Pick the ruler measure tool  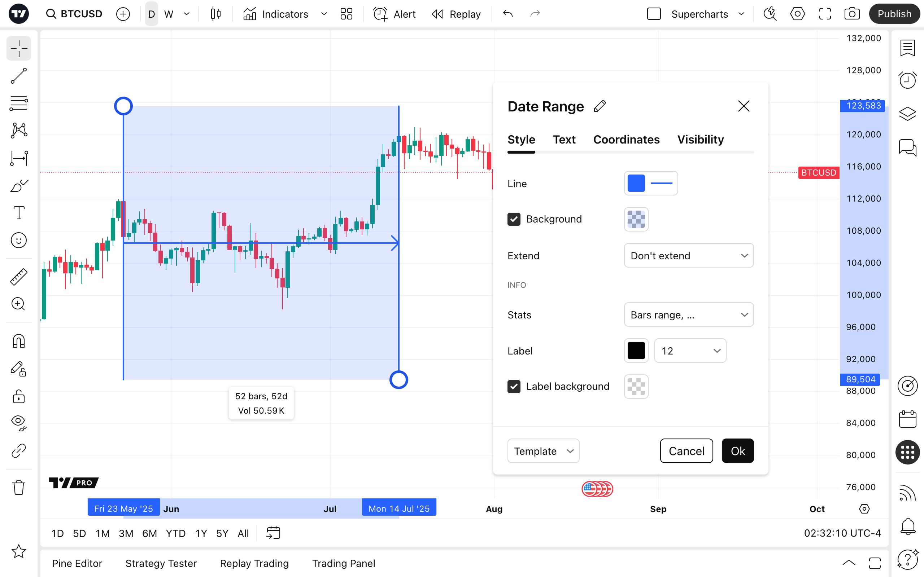[18, 277]
